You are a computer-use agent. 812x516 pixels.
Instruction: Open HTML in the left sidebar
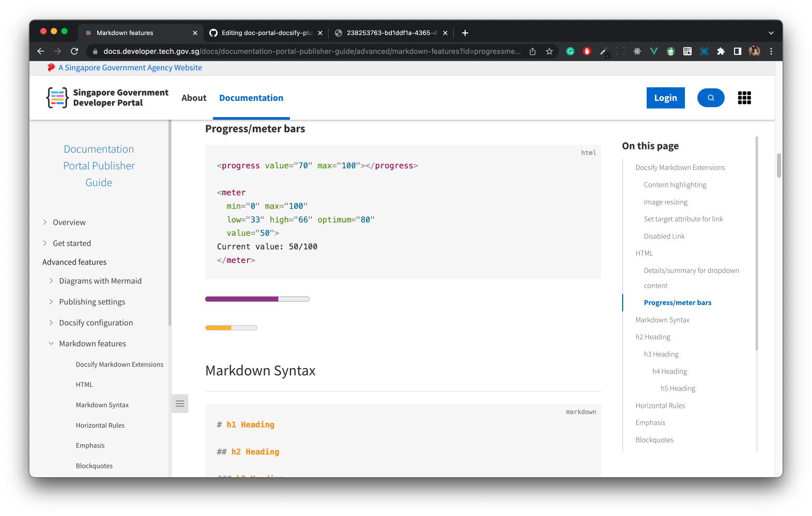pyautogui.click(x=84, y=384)
